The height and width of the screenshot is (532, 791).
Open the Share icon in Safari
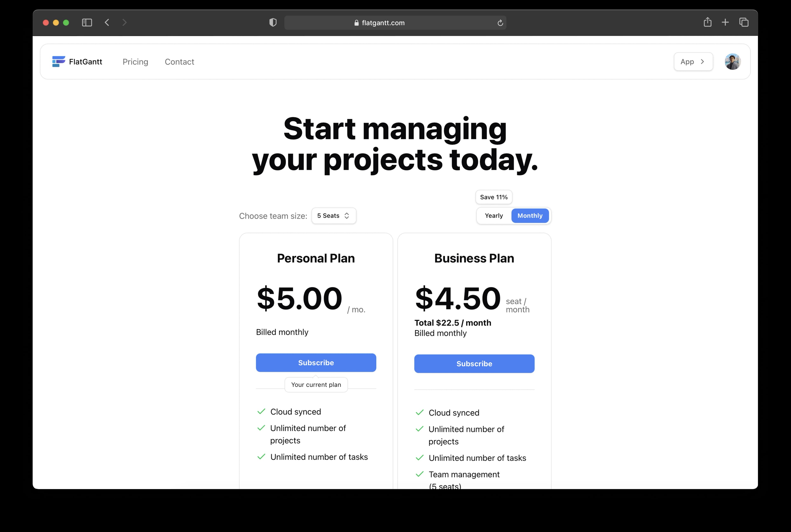pos(708,22)
